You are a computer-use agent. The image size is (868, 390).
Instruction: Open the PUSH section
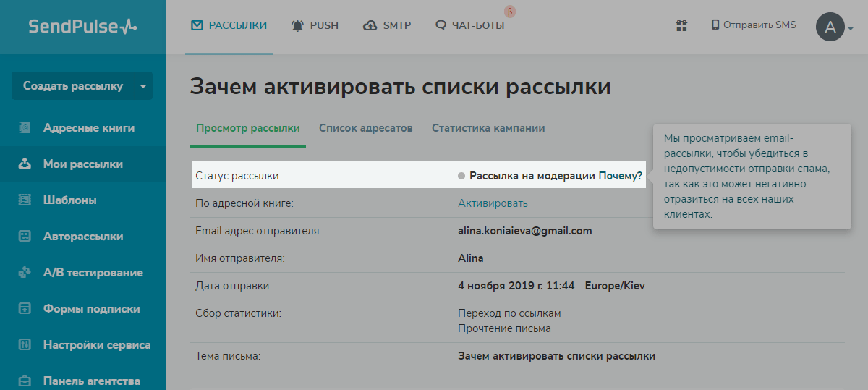(315, 25)
